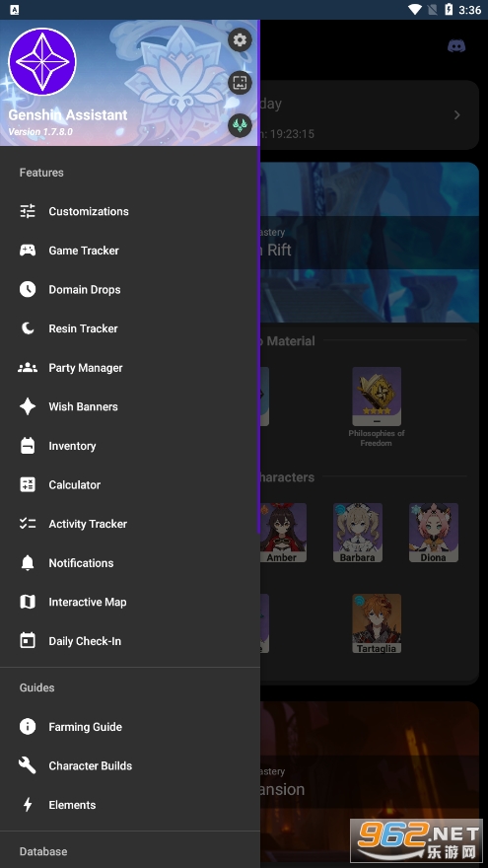Tap the 3:36 clock in status bar
The width and height of the screenshot is (488, 868).
click(469, 10)
